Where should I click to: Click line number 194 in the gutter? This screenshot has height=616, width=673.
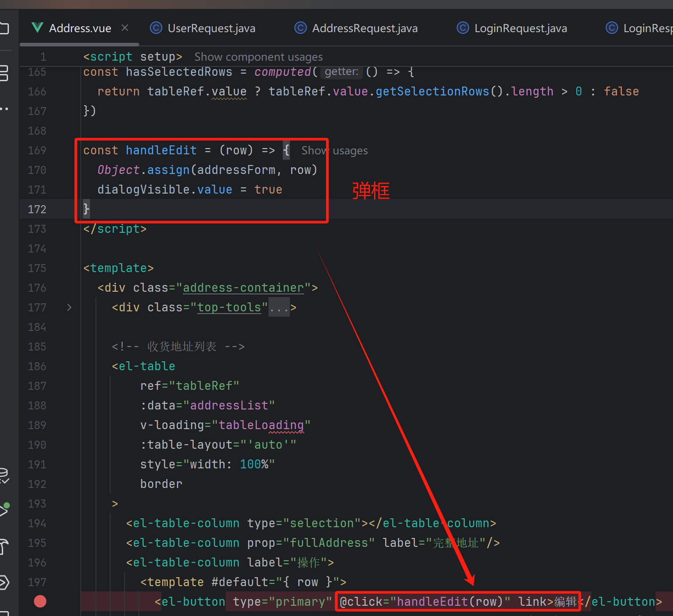[37, 523]
